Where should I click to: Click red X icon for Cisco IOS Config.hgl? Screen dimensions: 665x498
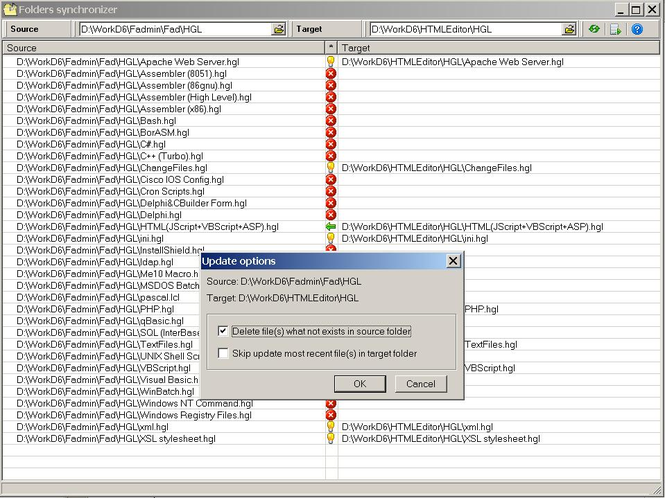(x=331, y=179)
